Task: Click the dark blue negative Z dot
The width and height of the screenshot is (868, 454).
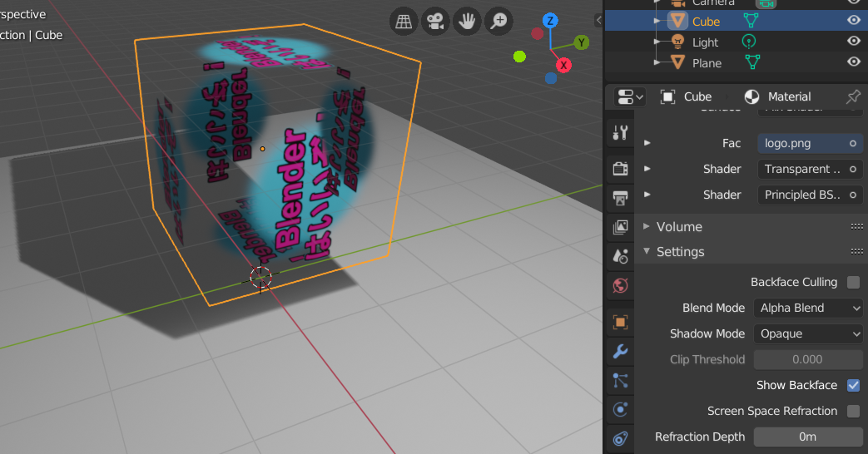Action: (x=550, y=78)
